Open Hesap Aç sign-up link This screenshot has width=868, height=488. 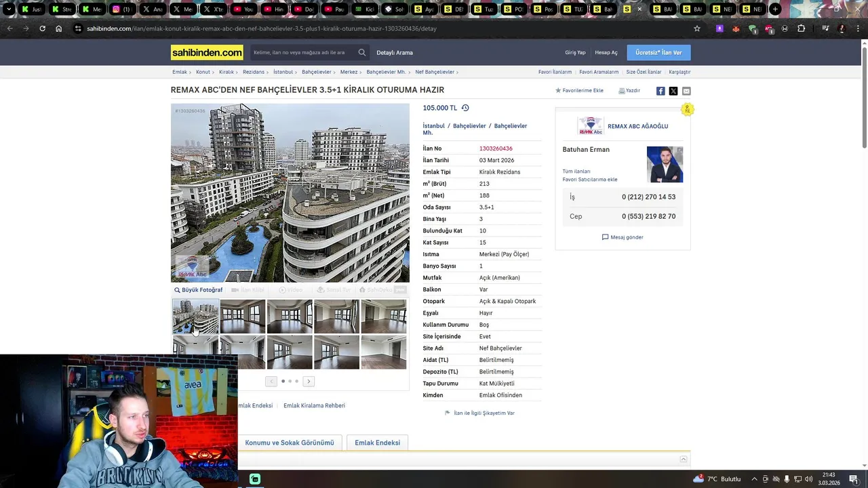click(x=606, y=52)
